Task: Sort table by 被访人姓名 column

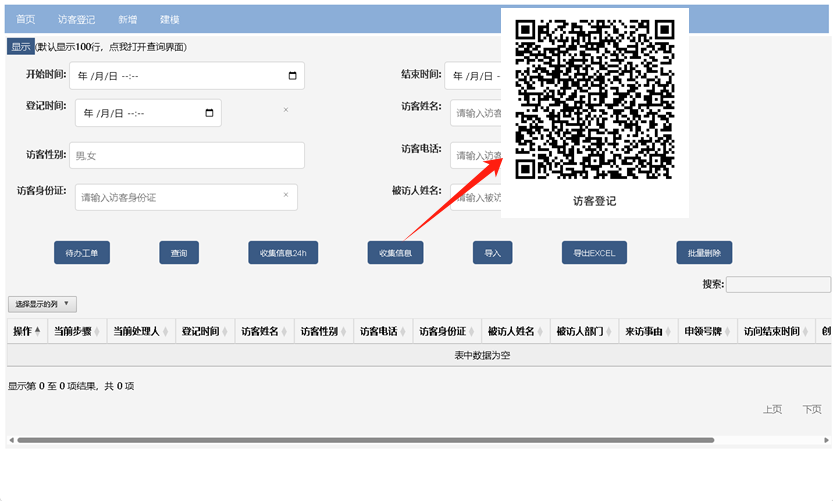Action: coord(516,332)
